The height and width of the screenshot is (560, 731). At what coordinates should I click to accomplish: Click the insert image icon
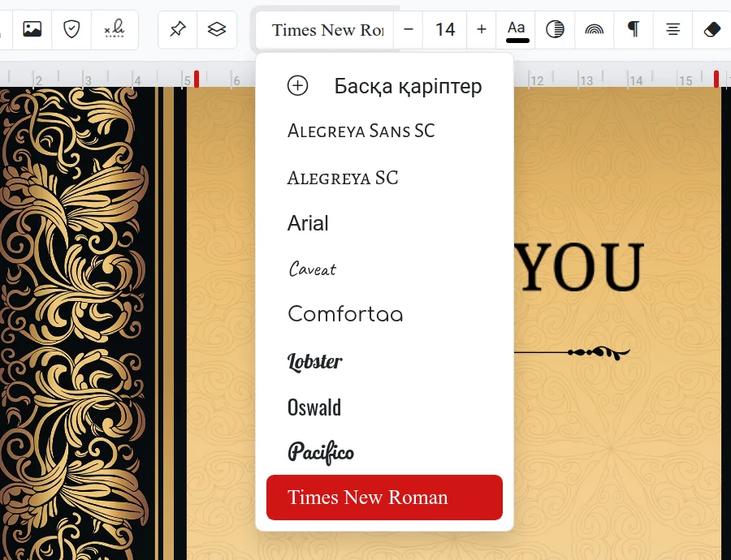(32, 29)
